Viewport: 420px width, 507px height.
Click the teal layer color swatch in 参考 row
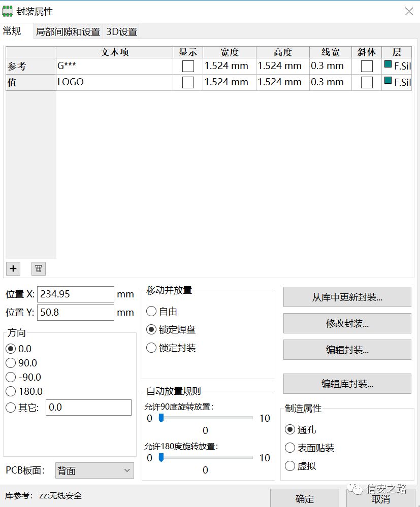(x=388, y=64)
